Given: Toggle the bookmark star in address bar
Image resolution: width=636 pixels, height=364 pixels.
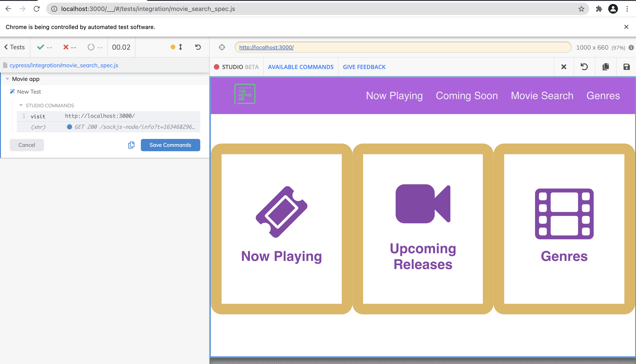Looking at the screenshot, I should pyautogui.click(x=581, y=9).
